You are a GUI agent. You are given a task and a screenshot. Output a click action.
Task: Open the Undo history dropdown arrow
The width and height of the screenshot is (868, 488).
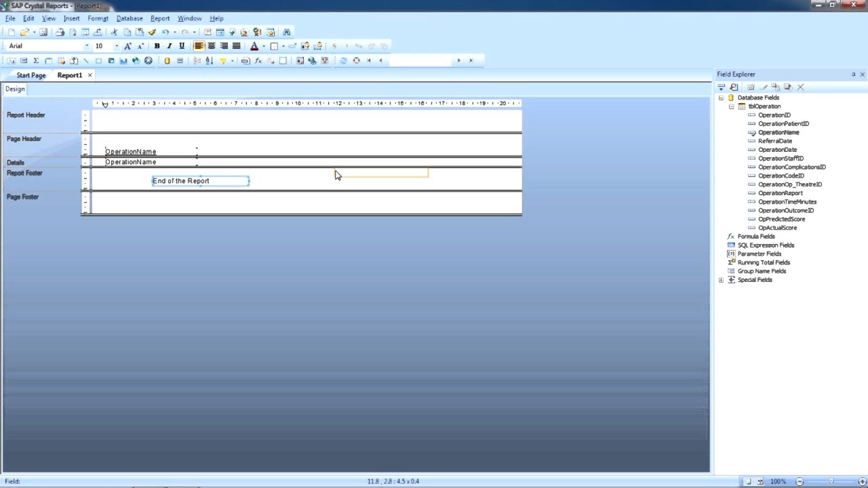tap(174, 32)
